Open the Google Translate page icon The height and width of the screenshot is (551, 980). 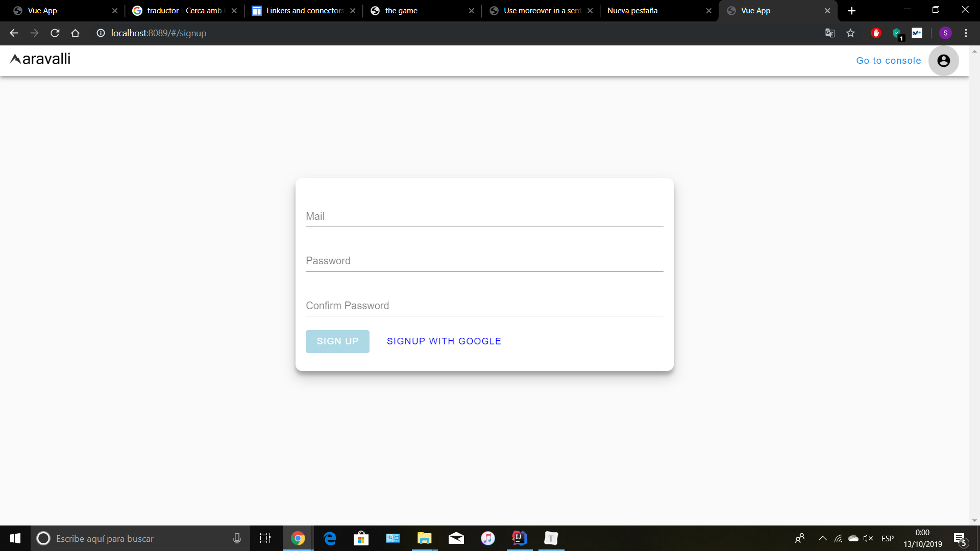(830, 33)
